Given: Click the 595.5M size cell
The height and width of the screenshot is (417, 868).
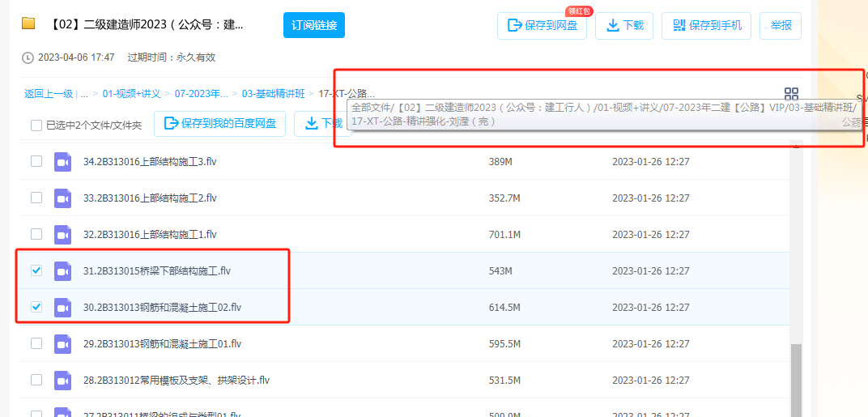Looking at the screenshot, I should point(504,344).
